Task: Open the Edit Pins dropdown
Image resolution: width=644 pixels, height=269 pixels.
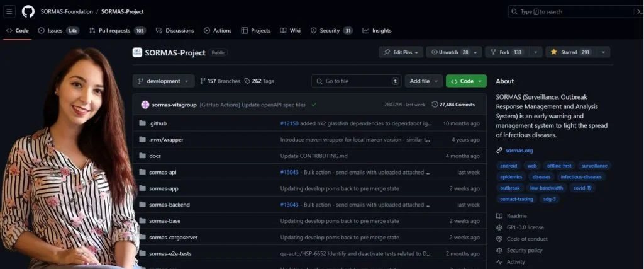Action: [401, 52]
